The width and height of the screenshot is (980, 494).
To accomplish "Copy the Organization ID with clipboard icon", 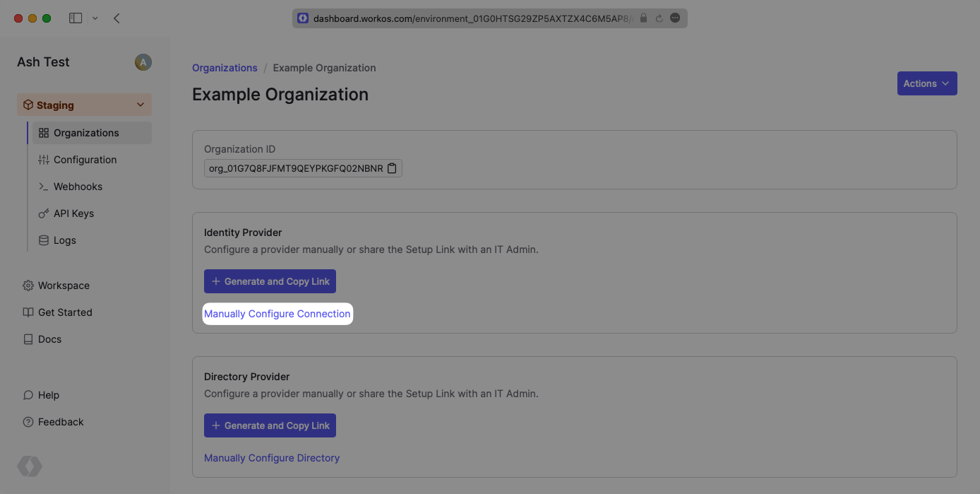I will [x=392, y=168].
